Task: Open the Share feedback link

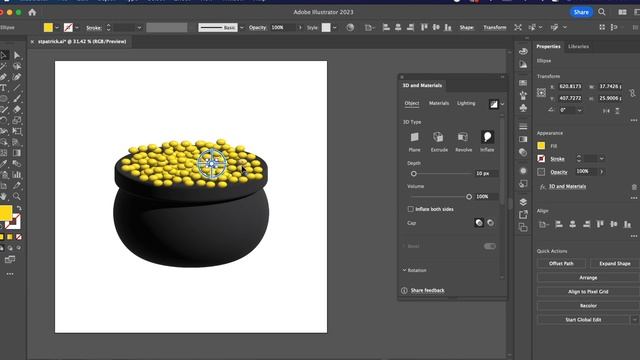Action: [x=427, y=290]
